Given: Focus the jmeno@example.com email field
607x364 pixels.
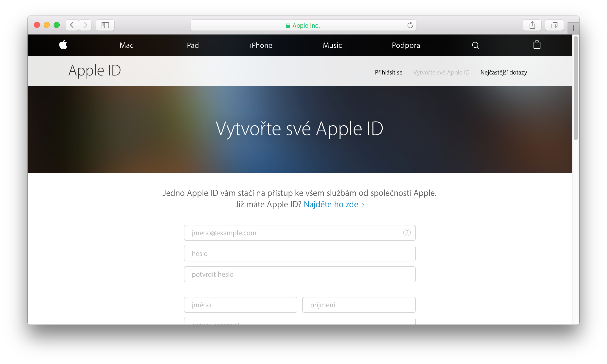Looking at the screenshot, I should click(300, 233).
